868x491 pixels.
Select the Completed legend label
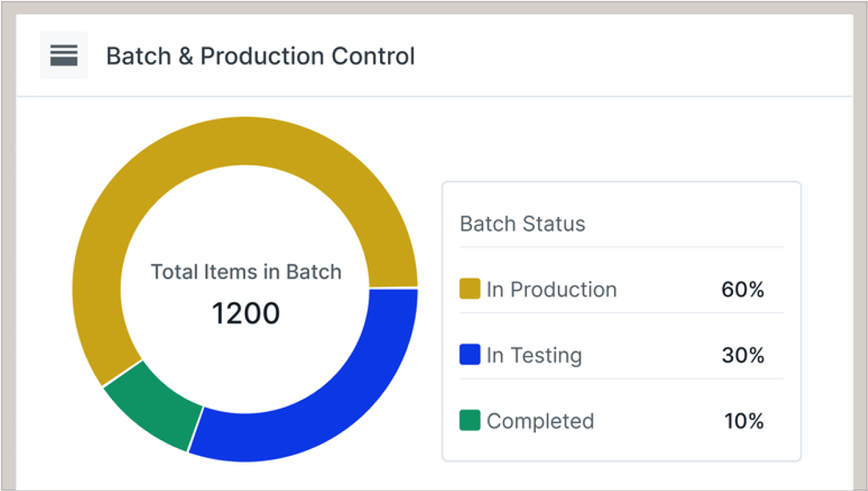tap(540, 422)
